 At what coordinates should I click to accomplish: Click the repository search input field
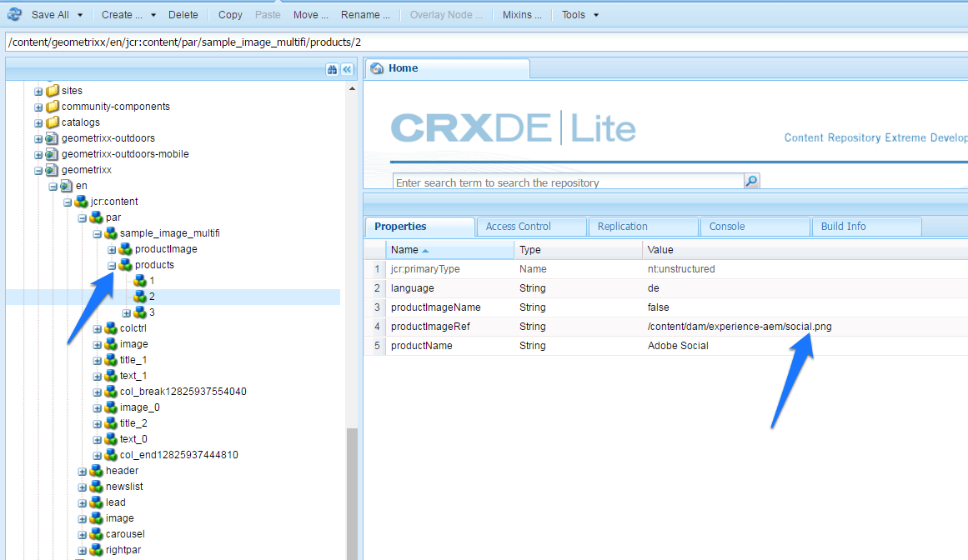click(x=559, y=181)
